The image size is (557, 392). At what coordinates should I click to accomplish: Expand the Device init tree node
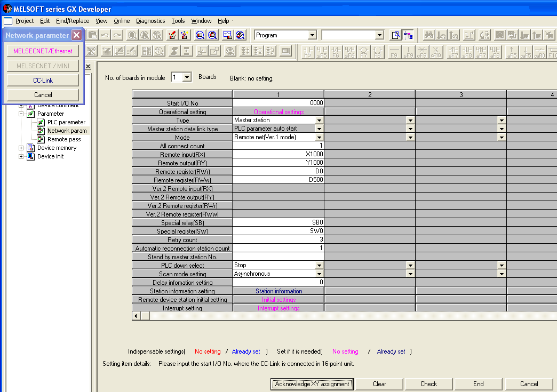(21, 156)
